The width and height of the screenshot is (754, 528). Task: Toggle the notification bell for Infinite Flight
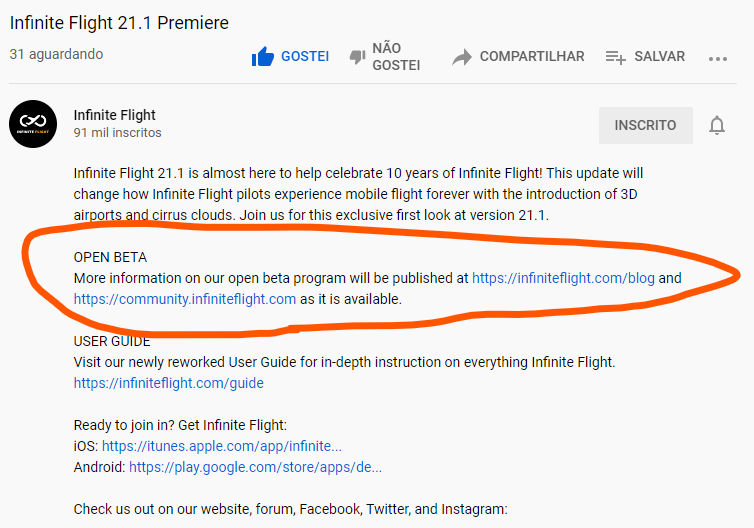pyautogui.click(x=717, y=125)
